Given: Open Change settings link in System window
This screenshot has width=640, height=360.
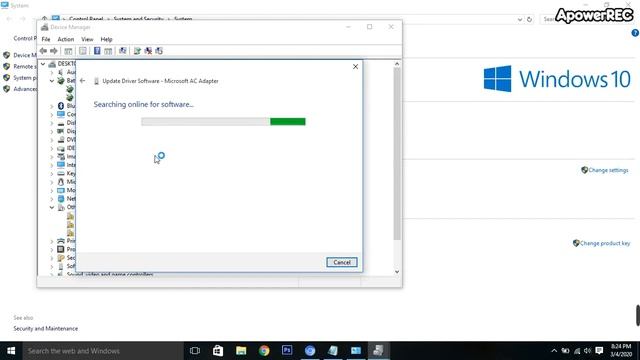Looking at the screenshot, I should (x=608, y=170).
